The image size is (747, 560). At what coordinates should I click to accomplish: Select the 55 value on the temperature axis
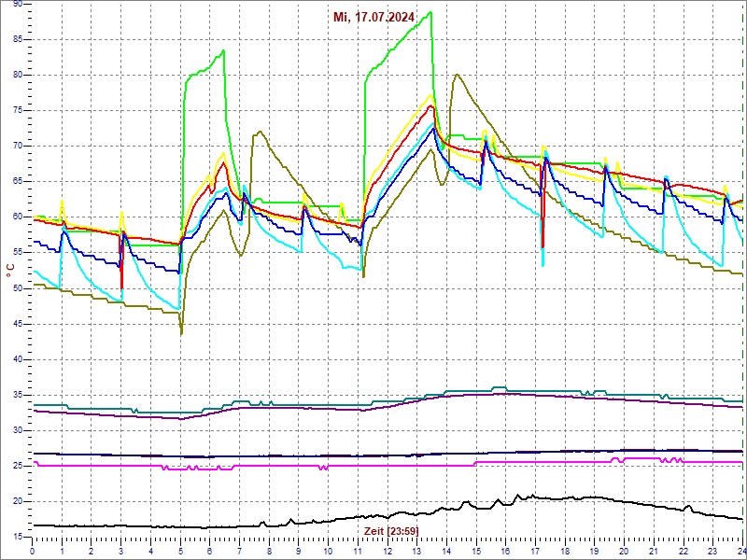click(x=17, y=253)
